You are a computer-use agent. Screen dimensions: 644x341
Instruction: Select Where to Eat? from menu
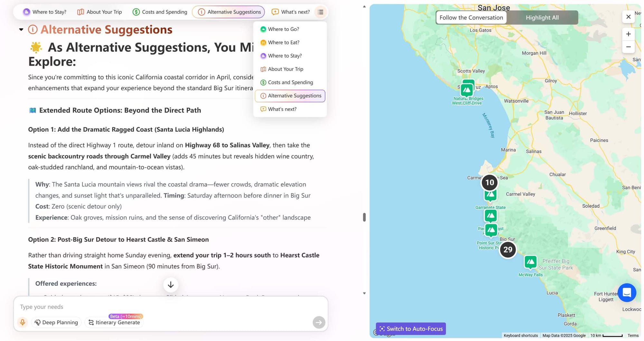pyautogui.click(x=283, y=43)
